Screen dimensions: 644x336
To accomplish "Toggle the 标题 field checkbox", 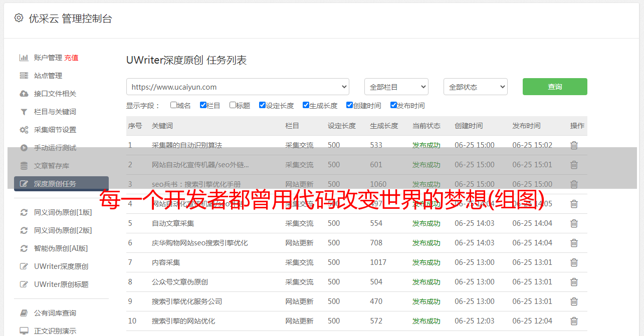I will point(233,105).
